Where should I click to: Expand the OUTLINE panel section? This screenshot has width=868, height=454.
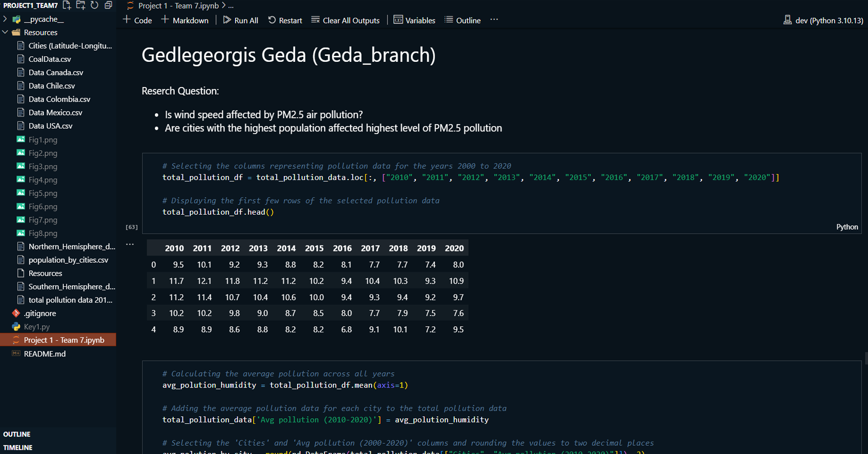click(17, 434)
